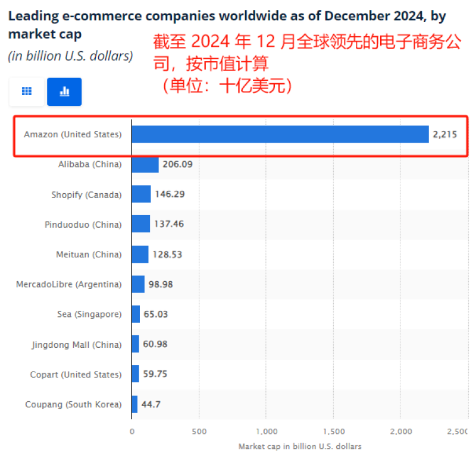
Task: Select the "Leading e-commerce companies worldwide" chart title
Action: pyautogui.click(x=227, y=25)
